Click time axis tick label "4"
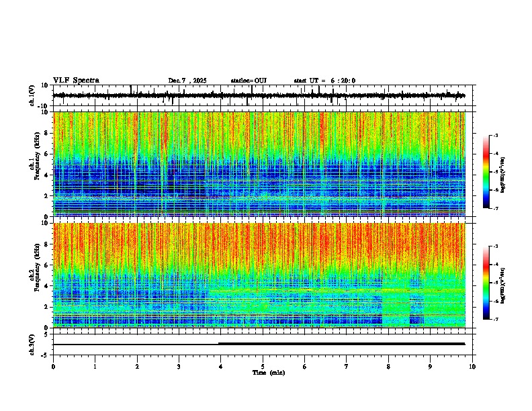The height and width of the screenshot is (411, 532). click(221, 367)
